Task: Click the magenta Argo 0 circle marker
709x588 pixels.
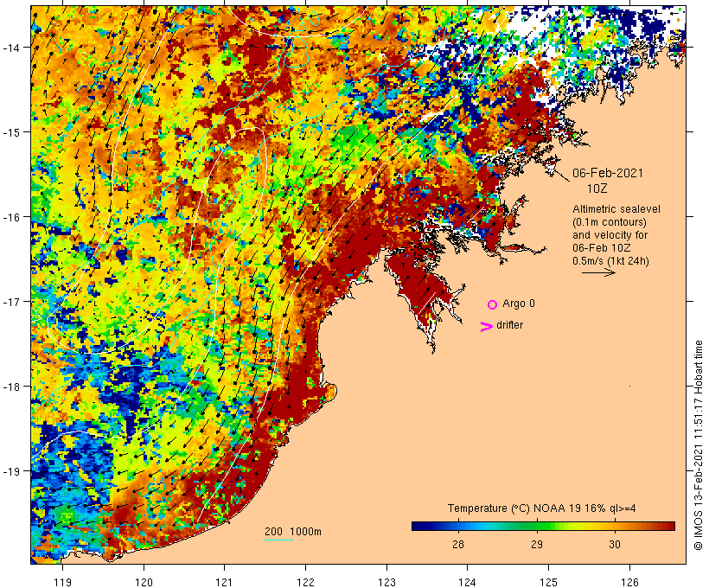Action: coord(493,305)
